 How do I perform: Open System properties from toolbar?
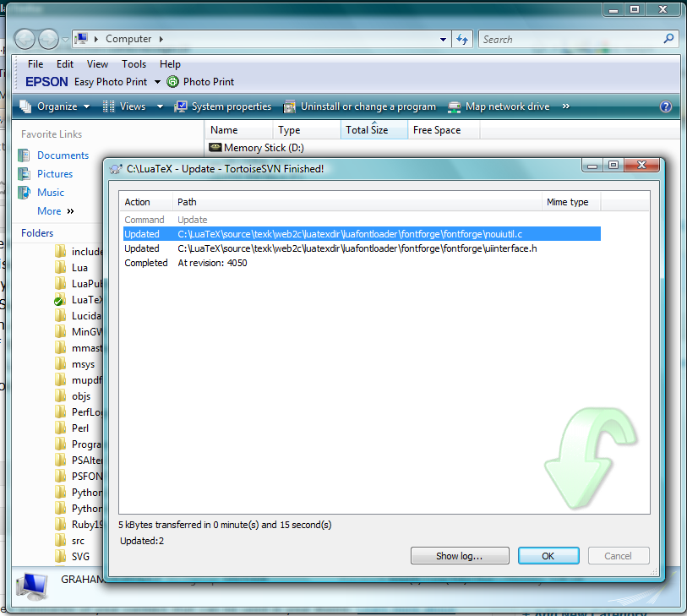[x=223, y=106]
